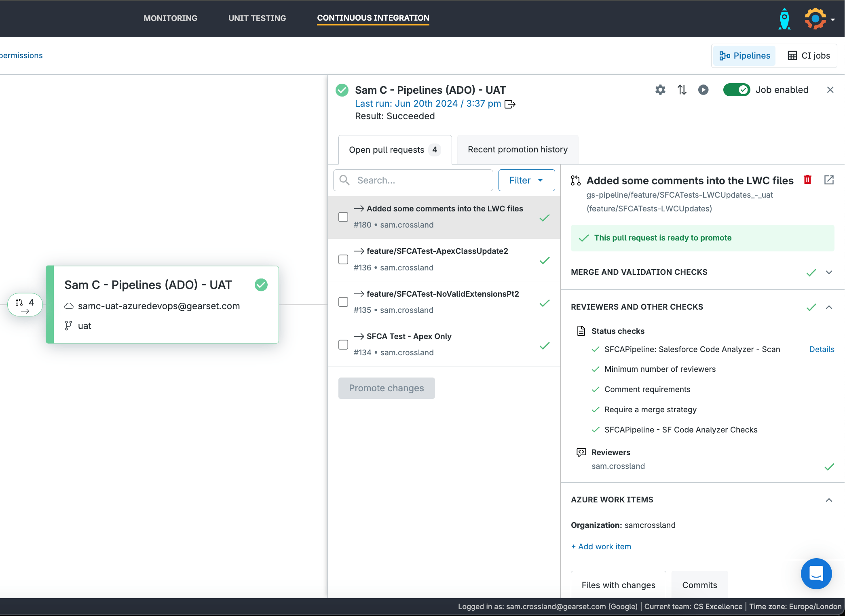Click green check for PR #180

pos(545,218)
